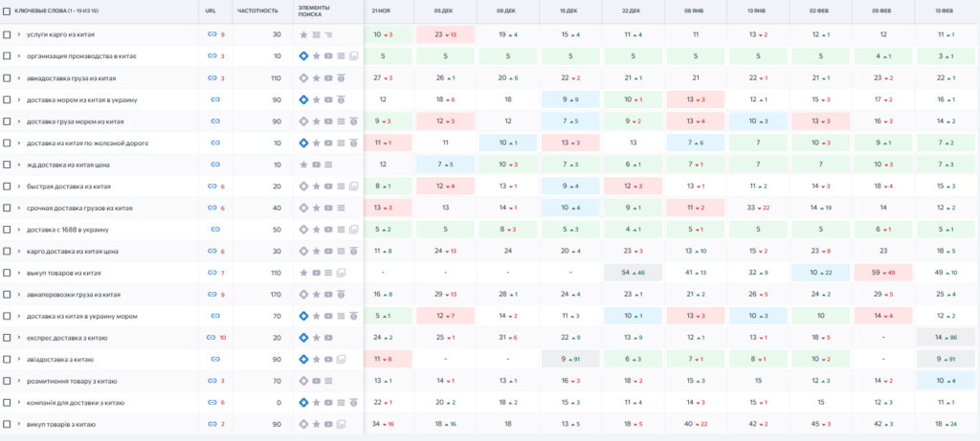Click images pack icon for доставка с 1688 в украину
The image size is (980, 441).
point(354,230)
